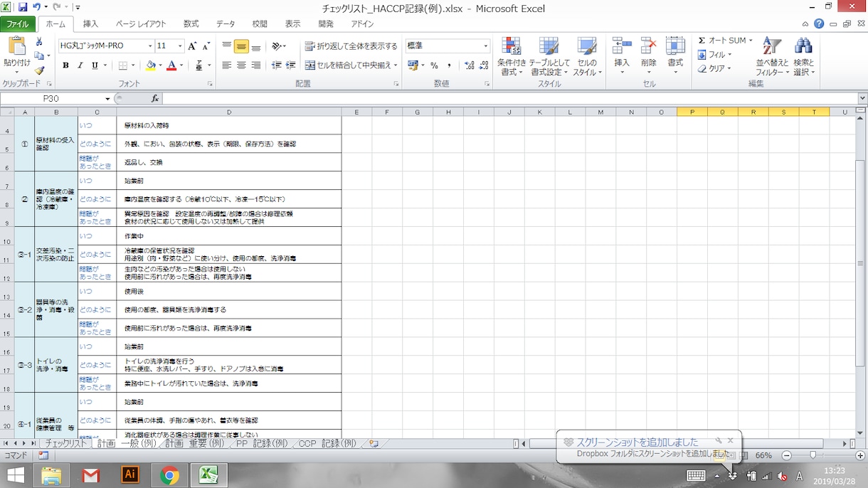The height and width of the screenshot is (488, 868).
Task: Toggle Wrap Text (折り返して全体を表示する)
Action: tap(351, 46)
